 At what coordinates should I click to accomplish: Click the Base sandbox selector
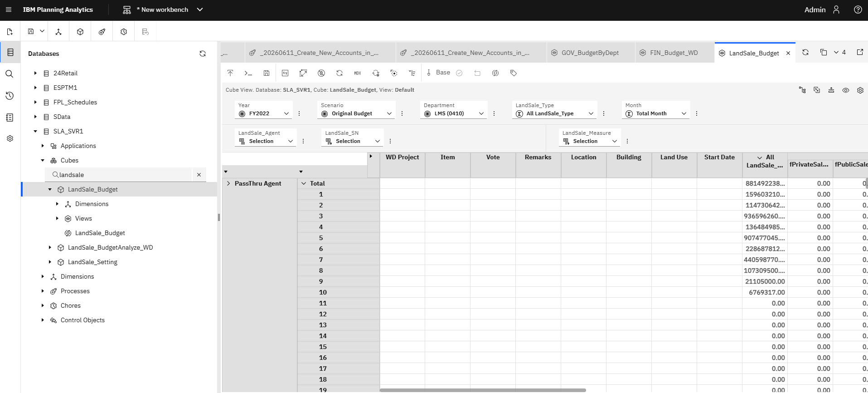[438, 73]
